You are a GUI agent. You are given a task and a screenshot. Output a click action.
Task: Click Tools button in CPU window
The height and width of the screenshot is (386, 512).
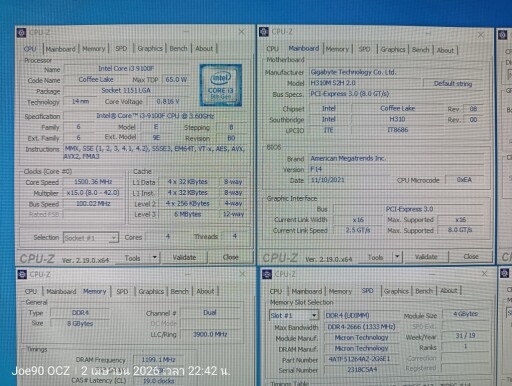(x=133, y=258)
